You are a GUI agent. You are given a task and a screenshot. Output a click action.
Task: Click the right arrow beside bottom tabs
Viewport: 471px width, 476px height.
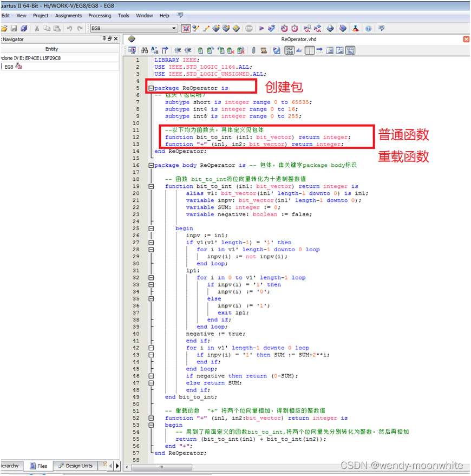coord(117,466)
